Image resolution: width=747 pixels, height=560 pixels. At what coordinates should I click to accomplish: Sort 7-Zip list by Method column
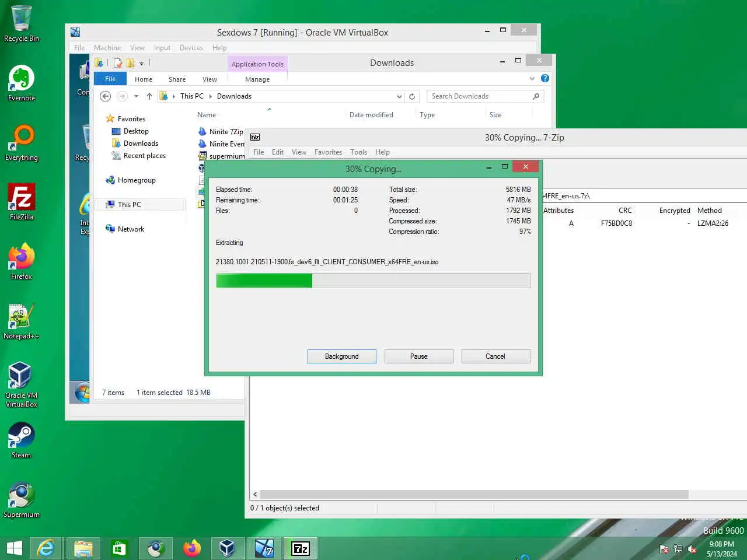pos(710,211)
